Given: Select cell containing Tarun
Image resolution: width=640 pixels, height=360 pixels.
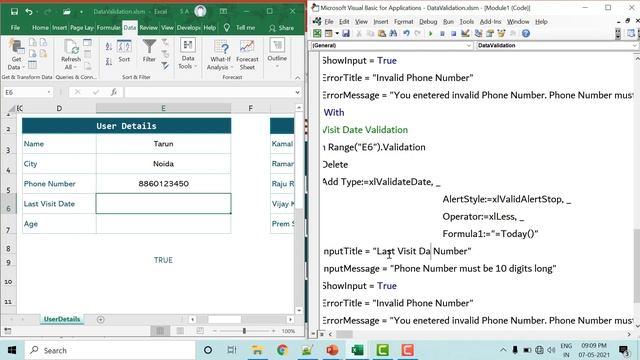Looking at the screenshot, I should pos(163,144).
